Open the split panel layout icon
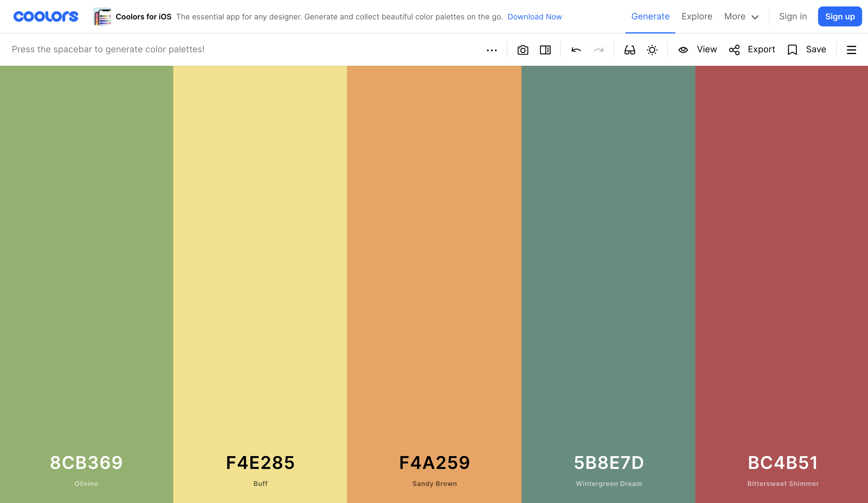 (x=545, y=50)
